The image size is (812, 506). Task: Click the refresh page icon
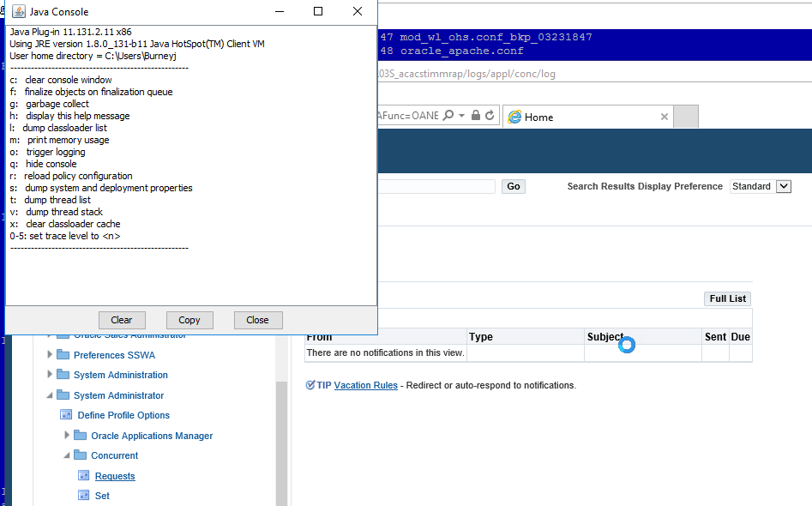coord(490,116)
